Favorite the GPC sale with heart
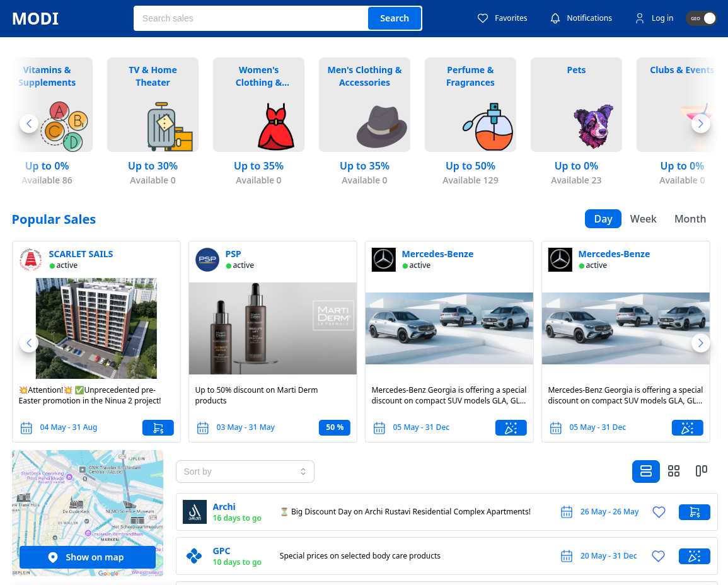This screenshot has width=728, height=585. pyautogui.click(x=659, y=556)
